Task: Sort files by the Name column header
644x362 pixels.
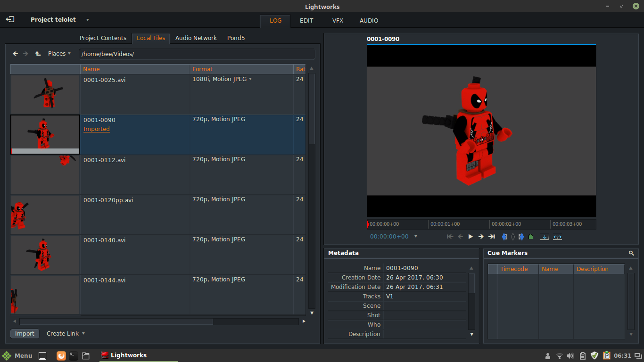Action: click(x=135, y=69)
